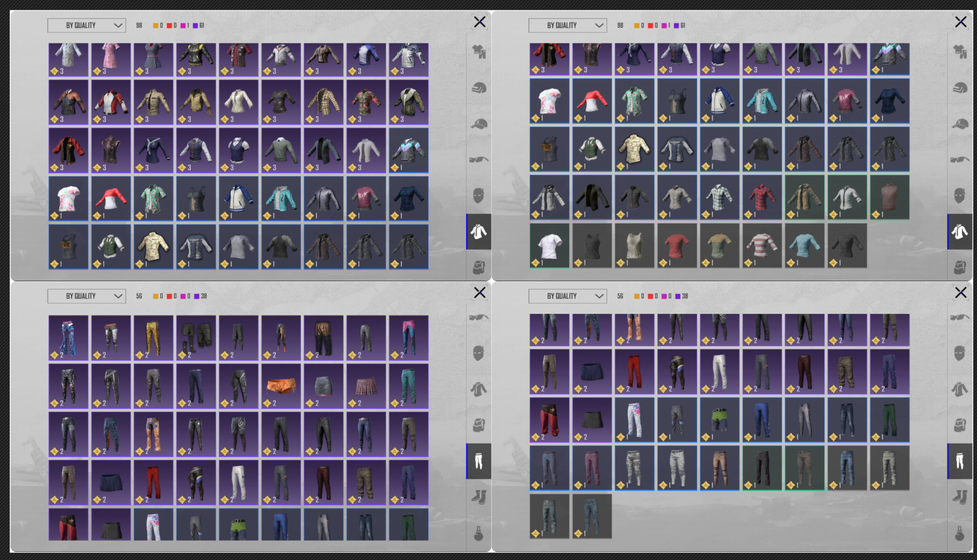Select pink dress item in top-left panel
977x560 pixels.
pyautogui.click(x=111, y=60)
